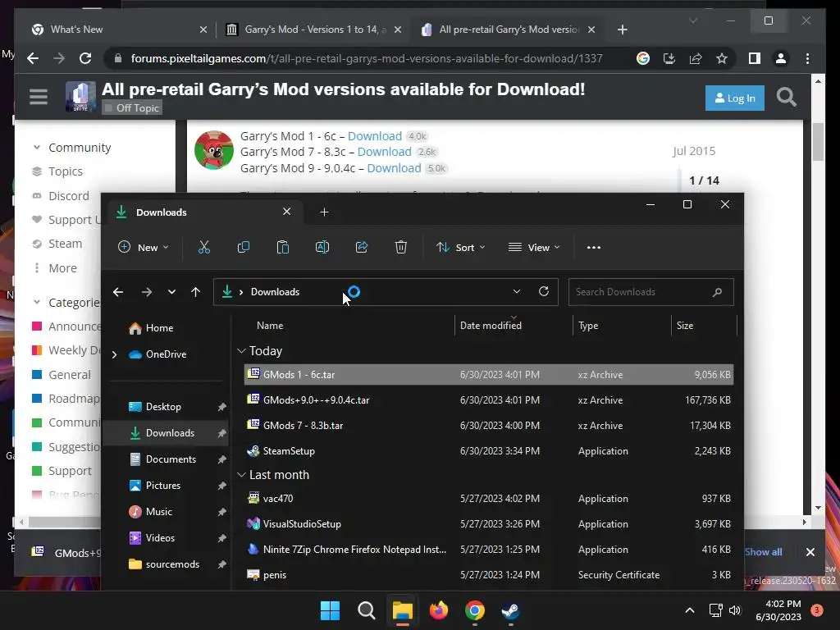Collapse the Community section in forum sidebar

click(36, 148)
